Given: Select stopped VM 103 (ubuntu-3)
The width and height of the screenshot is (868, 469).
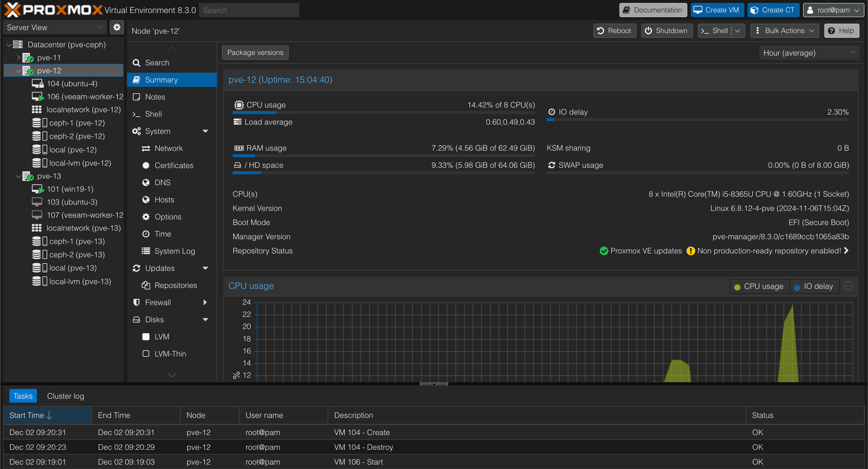Looking at the screenshot, I should tap(65, 202).
